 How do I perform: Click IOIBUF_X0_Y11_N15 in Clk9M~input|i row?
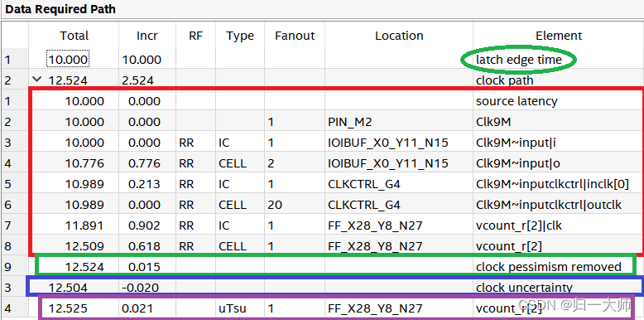tap(388, 143)
